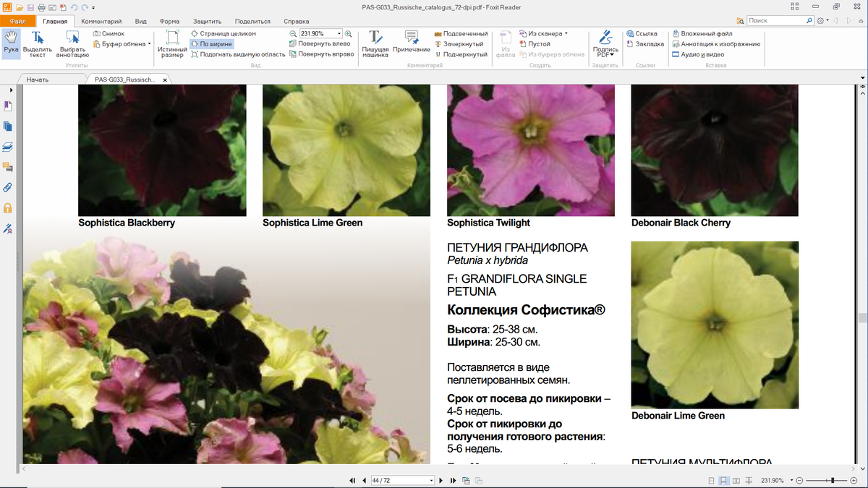The height and width of the screenshot is (488, 868).
Task: Switch to the Защитить ribbon tab
Action: tap(208, 21)
